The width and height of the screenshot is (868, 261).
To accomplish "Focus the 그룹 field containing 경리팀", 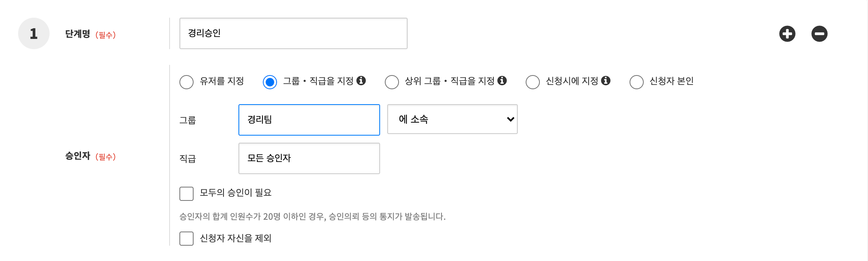I will point(309,120).
